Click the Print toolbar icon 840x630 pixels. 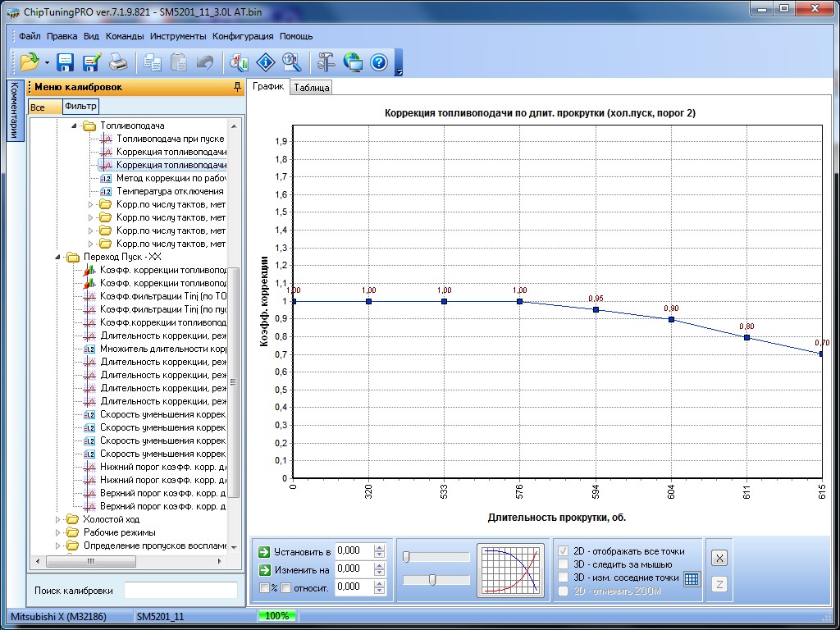pos(118,62)
